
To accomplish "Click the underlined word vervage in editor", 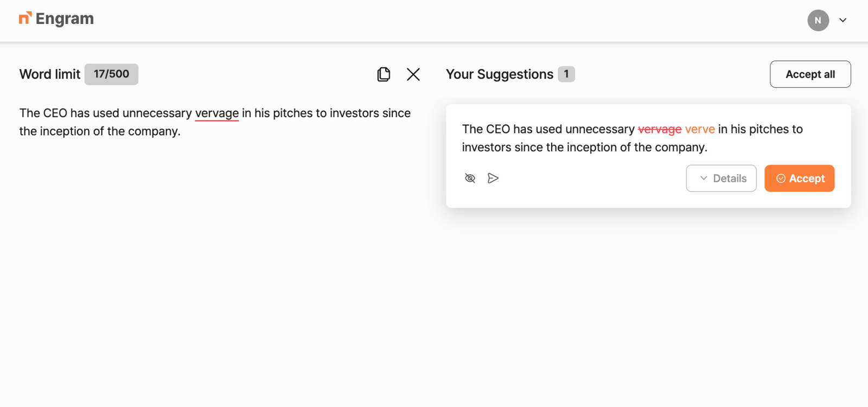I will coord(216,113).
